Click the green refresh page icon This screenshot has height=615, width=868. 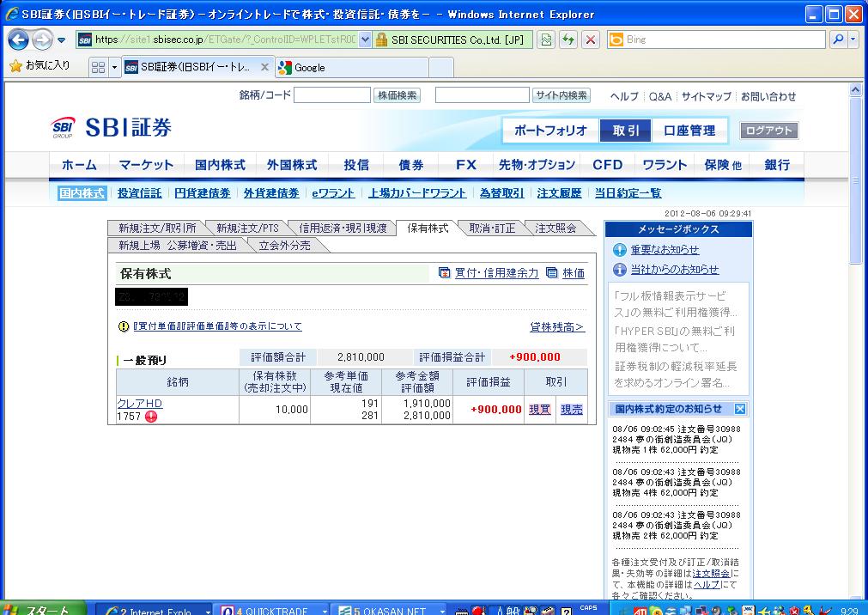tap(568, 40)
